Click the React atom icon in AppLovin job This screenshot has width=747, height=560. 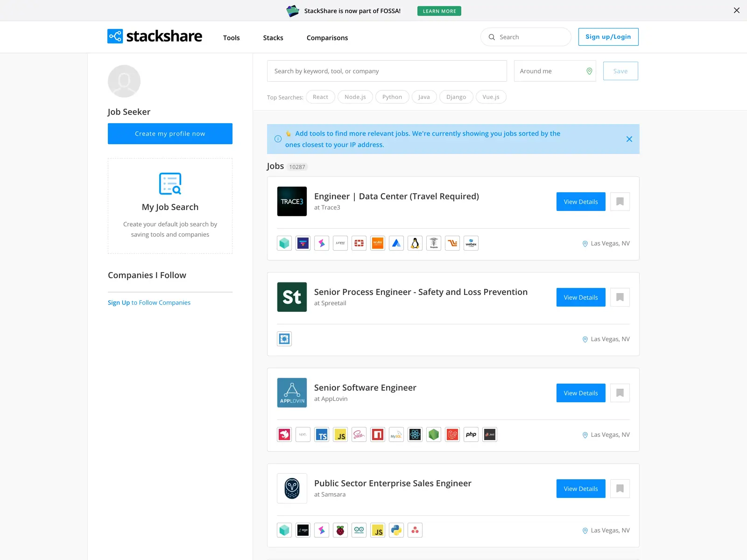click(415, 434)
